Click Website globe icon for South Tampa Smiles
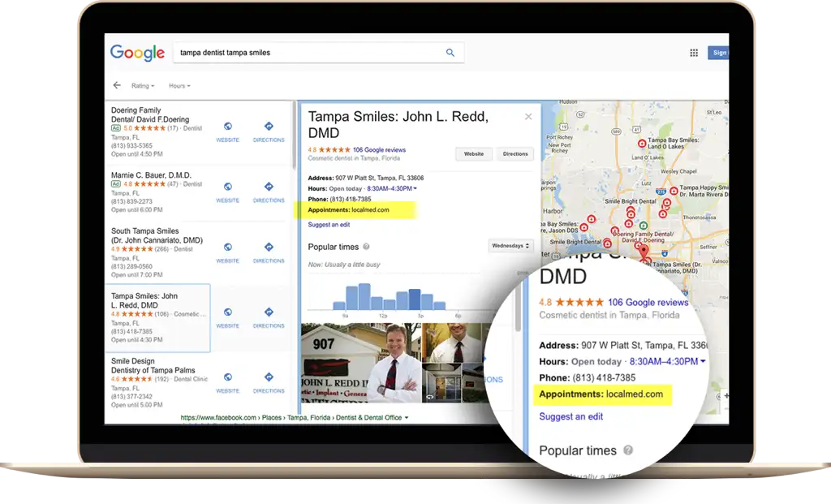The height and width of the screenshot is (504, 831). [x=227, y=248]
